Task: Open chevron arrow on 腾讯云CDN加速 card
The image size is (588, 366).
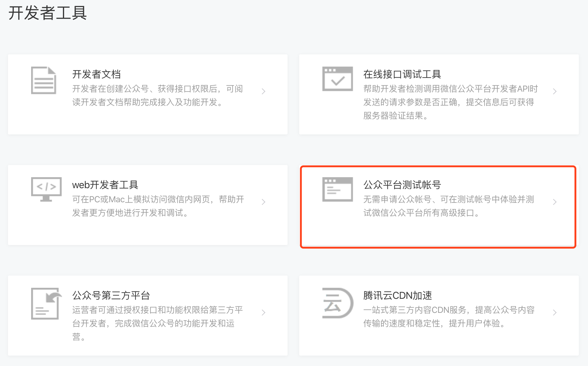Action: (x=555, y=313)
